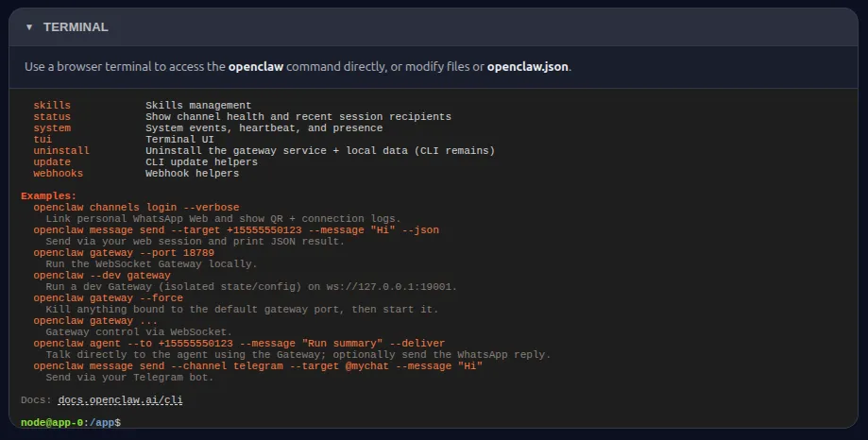Click the 'Terminal UI' description
This screenshot has height=440, width=868.
pos(179,140)
